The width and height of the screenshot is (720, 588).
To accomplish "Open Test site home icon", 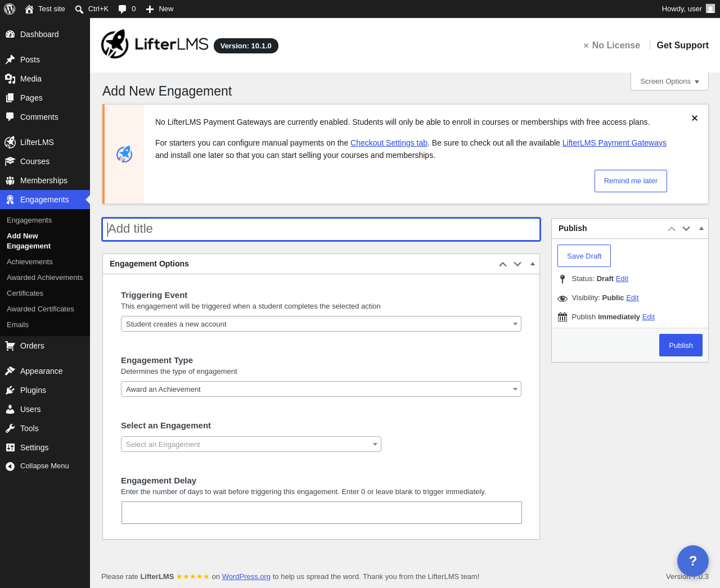I will 29,9.
